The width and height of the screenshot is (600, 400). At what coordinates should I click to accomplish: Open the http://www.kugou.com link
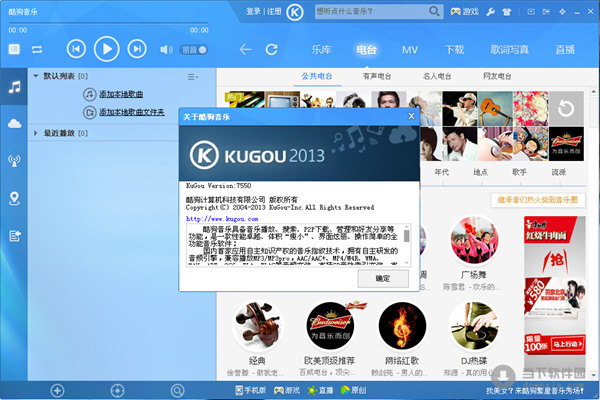click(x=222, y=219)
